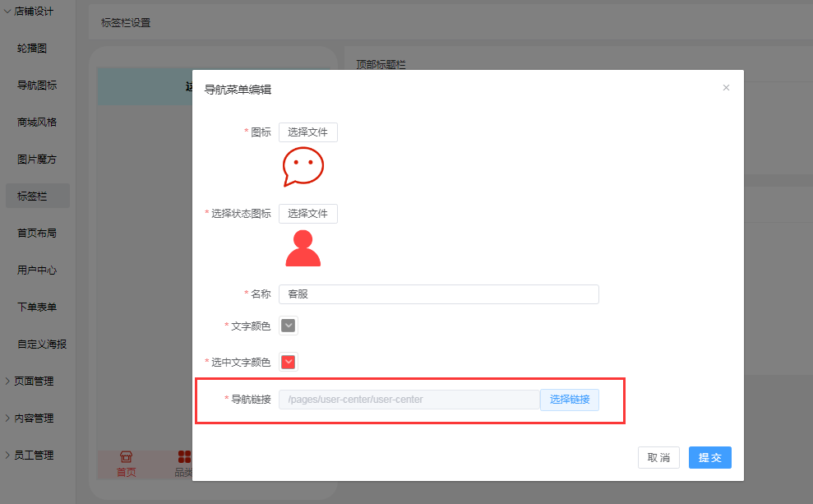Click the red chat bubble icon preview

303,167
